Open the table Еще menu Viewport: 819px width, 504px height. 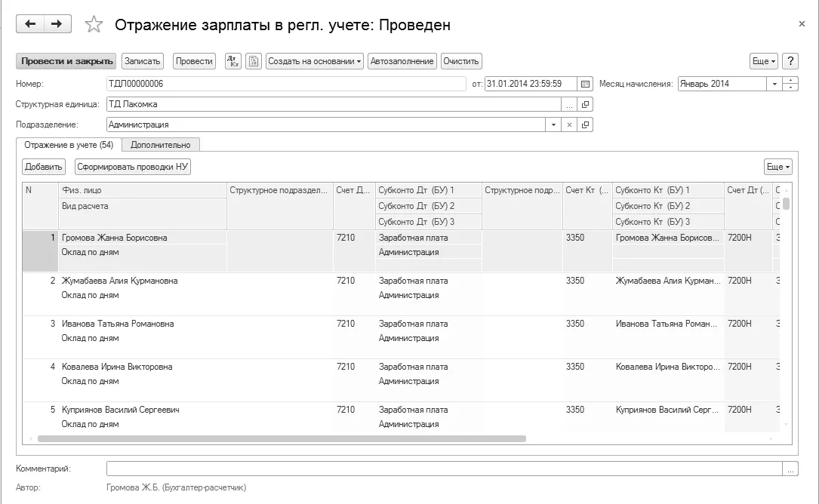point(777,167)
